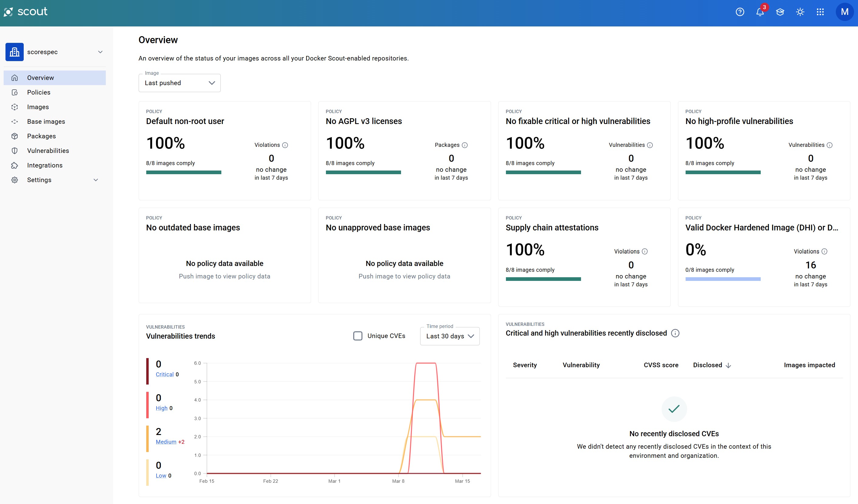Click the info icon beside Violations in Default non-root user
The height and width of the screenshot is (504, 858).
(x=285, y=145)
